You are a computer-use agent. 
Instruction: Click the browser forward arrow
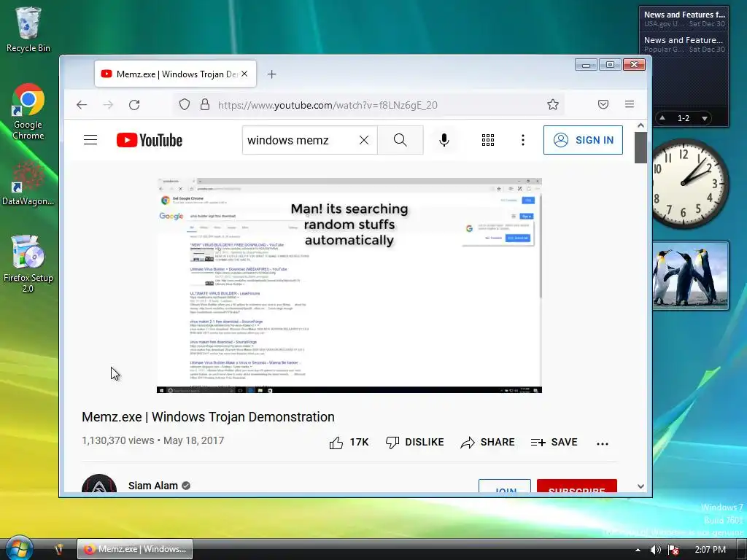tap(108, 105)
